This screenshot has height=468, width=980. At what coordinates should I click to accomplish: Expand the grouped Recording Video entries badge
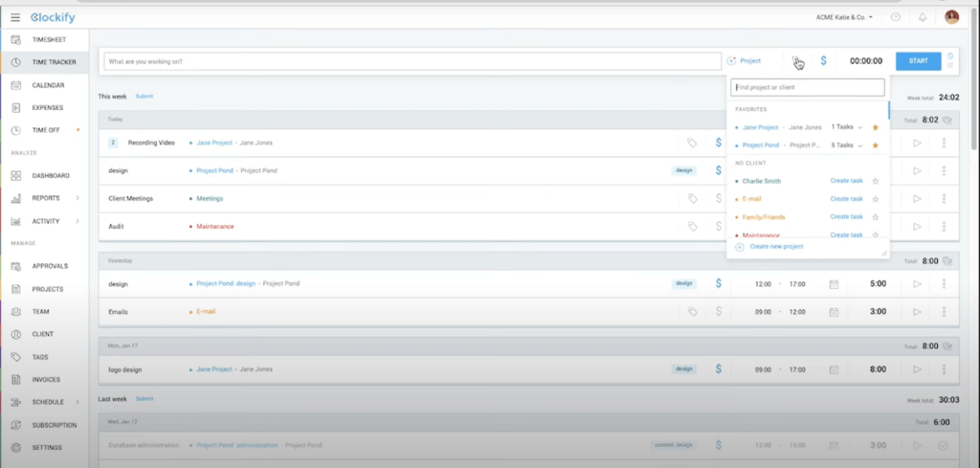tap(113, 143)
